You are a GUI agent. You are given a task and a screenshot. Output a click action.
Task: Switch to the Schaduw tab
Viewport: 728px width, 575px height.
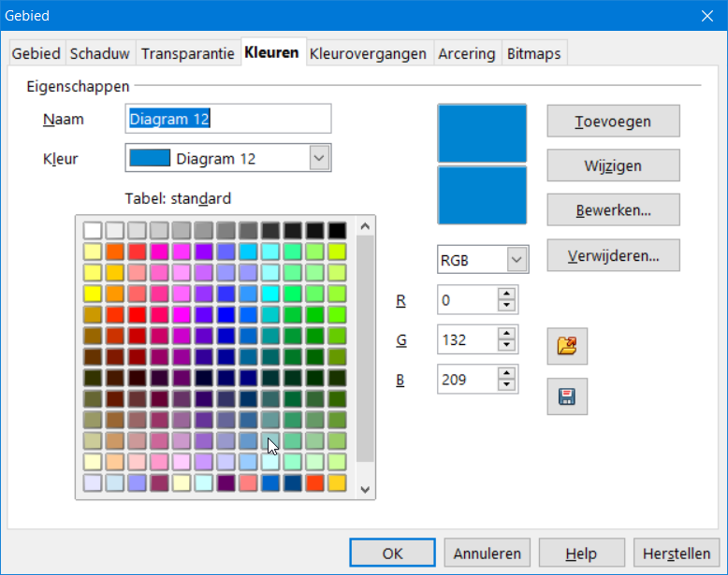pyautogui.click(x=100, y=53)
